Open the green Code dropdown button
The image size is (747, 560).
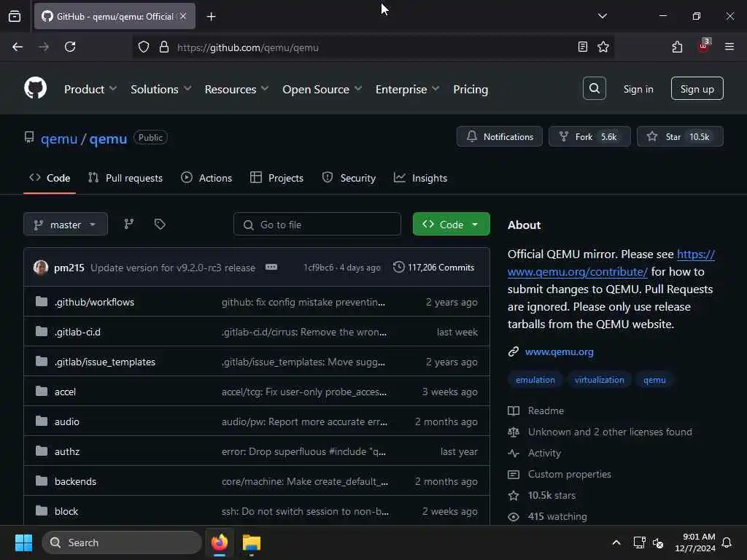coord(451,225)
